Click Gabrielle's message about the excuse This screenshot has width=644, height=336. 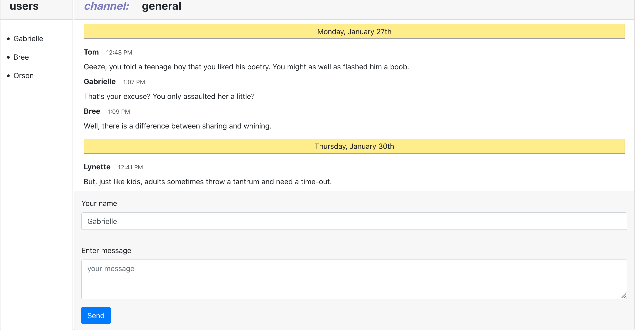coord(169,96)
